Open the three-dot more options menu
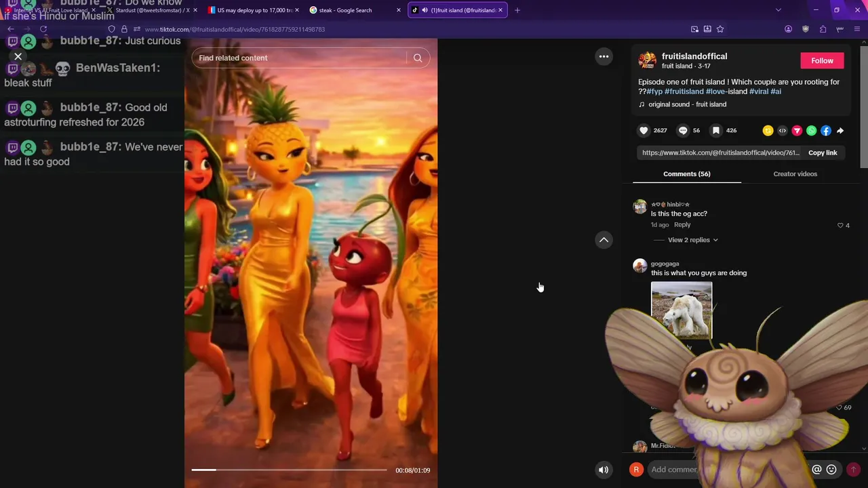This screenshot has height=488, width=868. 604,56
